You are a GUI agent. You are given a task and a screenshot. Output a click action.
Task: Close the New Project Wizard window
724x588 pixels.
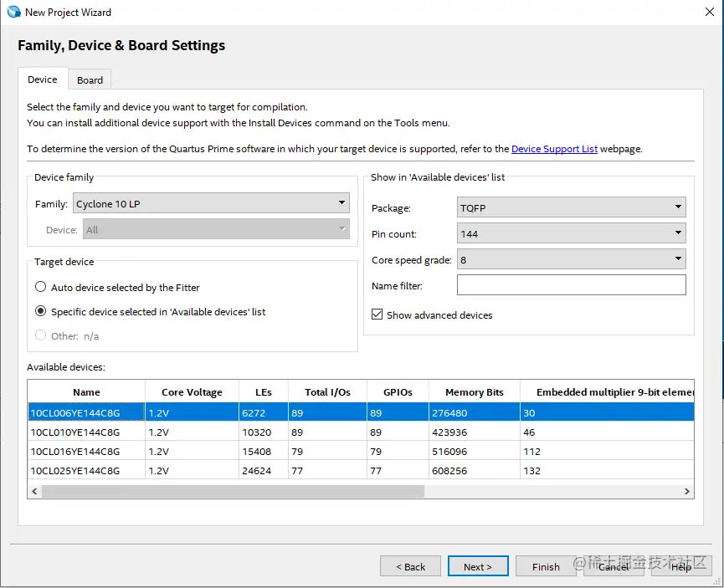(x=710, y=12)
